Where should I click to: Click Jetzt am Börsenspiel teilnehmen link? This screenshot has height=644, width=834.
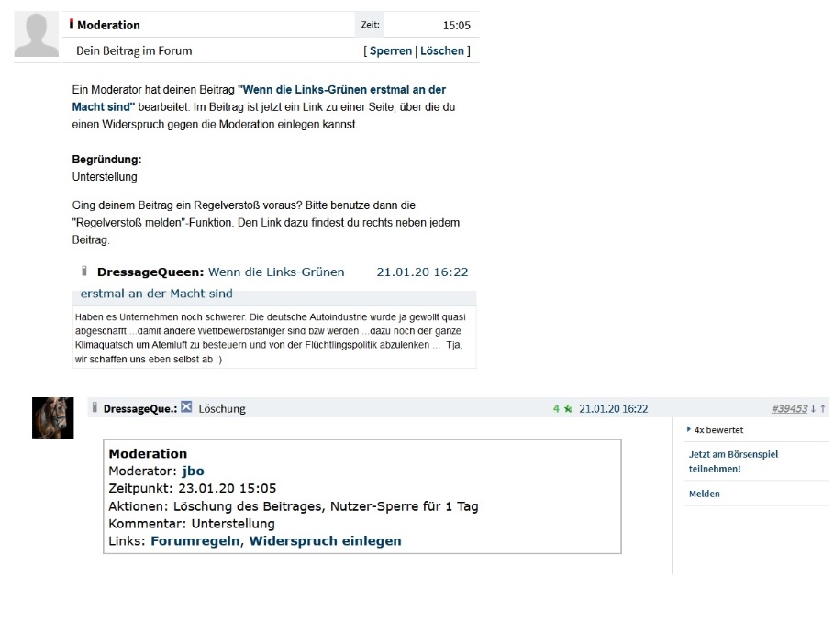coord(733,461)
